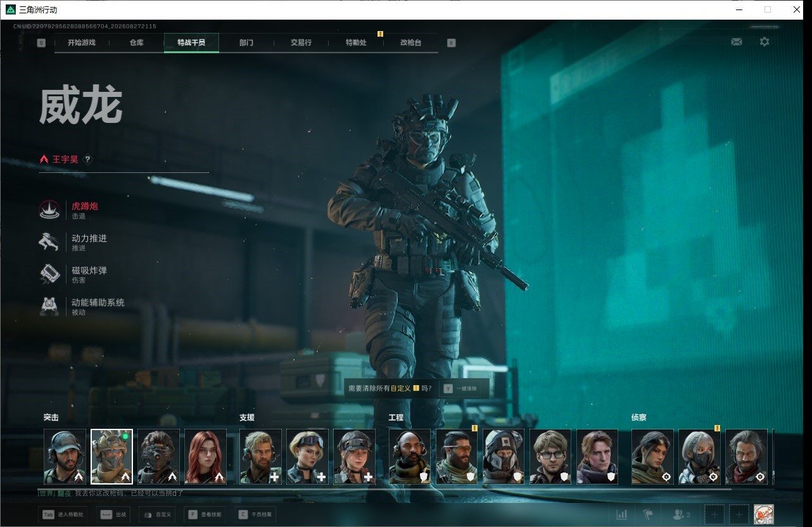
Task: Select the masked 工程 operator in helmet
Action: (503, 457)
